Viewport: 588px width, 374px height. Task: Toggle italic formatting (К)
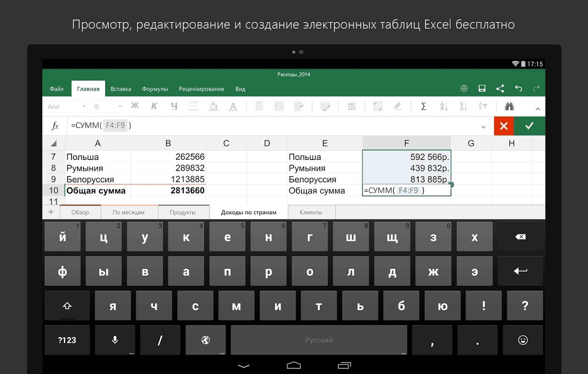pos(154,106)
